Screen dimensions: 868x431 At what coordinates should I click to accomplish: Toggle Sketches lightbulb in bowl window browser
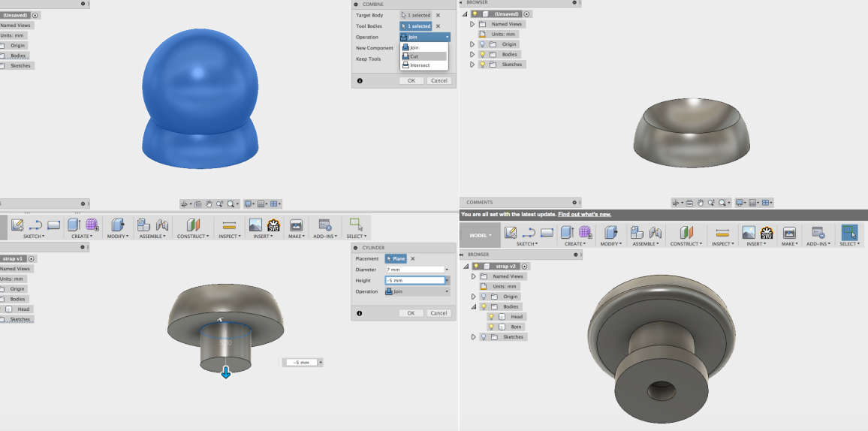[482, 64]
